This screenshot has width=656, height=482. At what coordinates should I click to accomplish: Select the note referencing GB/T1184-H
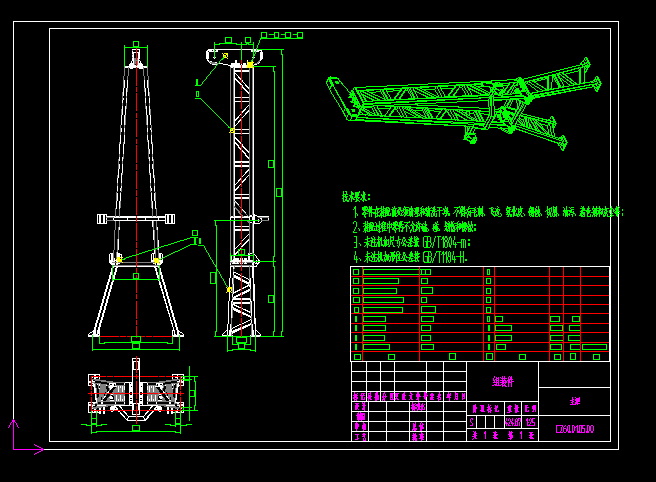click(410, 257)
